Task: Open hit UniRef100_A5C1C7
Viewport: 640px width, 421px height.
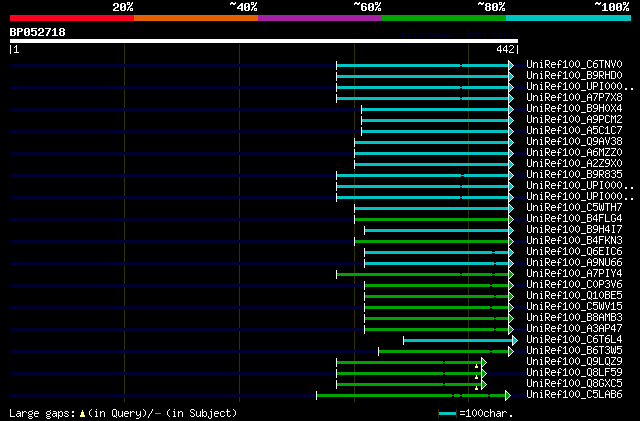Action: coord(574,131)
